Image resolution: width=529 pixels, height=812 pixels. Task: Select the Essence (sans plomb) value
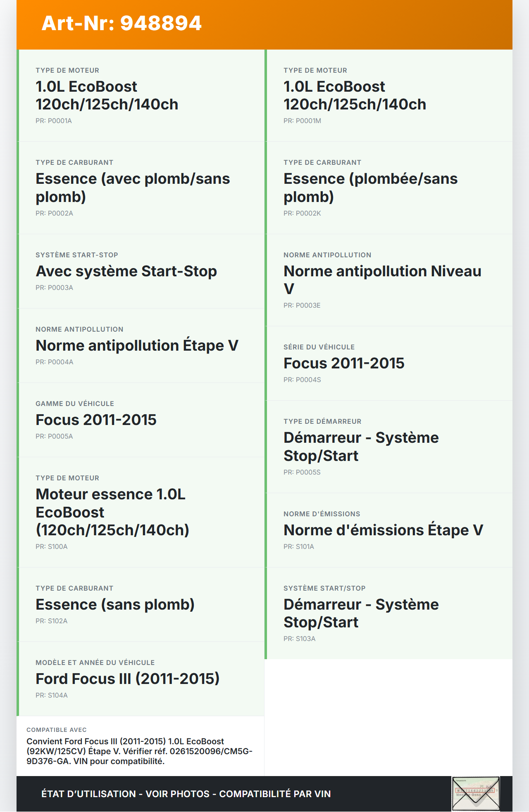pos(115,605)
